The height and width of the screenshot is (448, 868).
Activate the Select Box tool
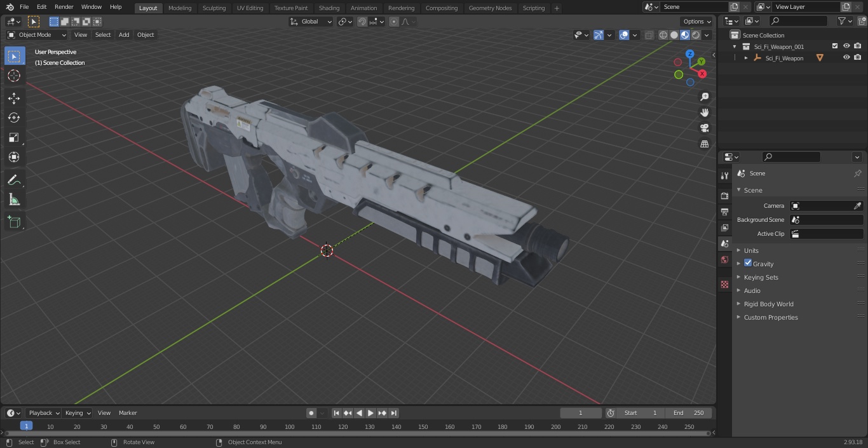(14, 57)
